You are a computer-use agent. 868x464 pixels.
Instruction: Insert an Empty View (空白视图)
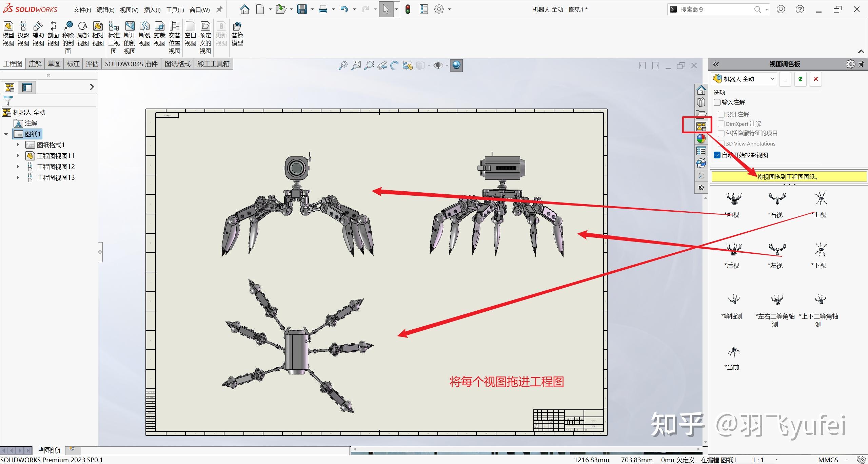191,34
